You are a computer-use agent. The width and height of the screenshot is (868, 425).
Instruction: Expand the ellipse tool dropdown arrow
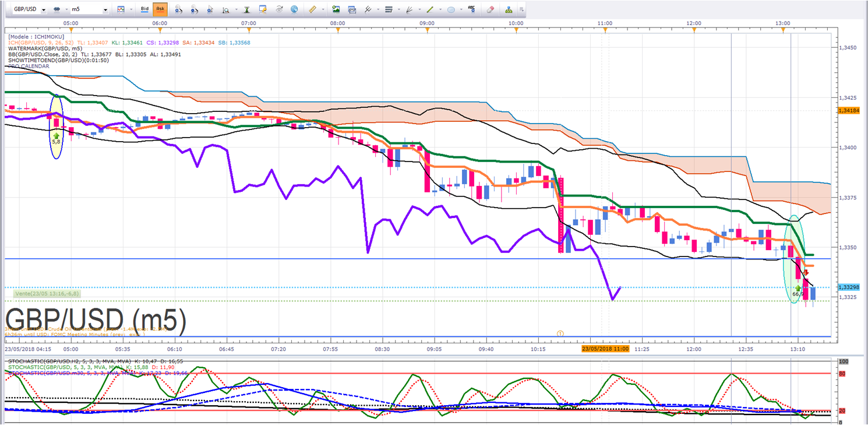(461, 10)
